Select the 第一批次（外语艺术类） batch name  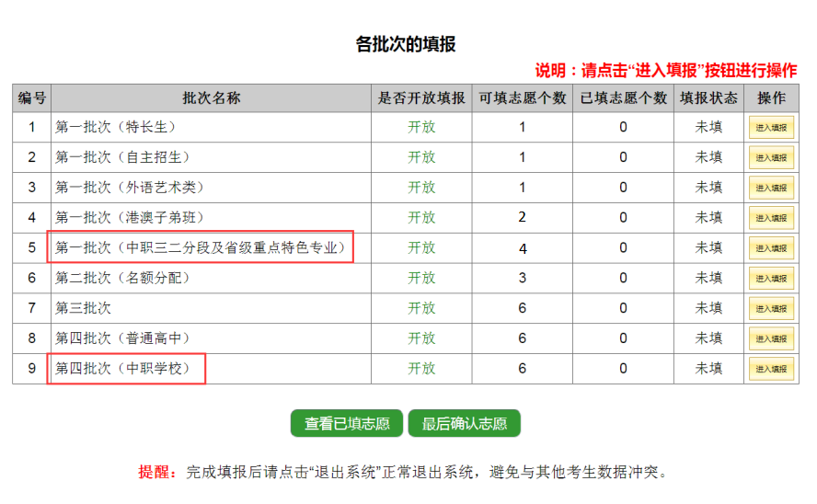(x=129, y=188)
